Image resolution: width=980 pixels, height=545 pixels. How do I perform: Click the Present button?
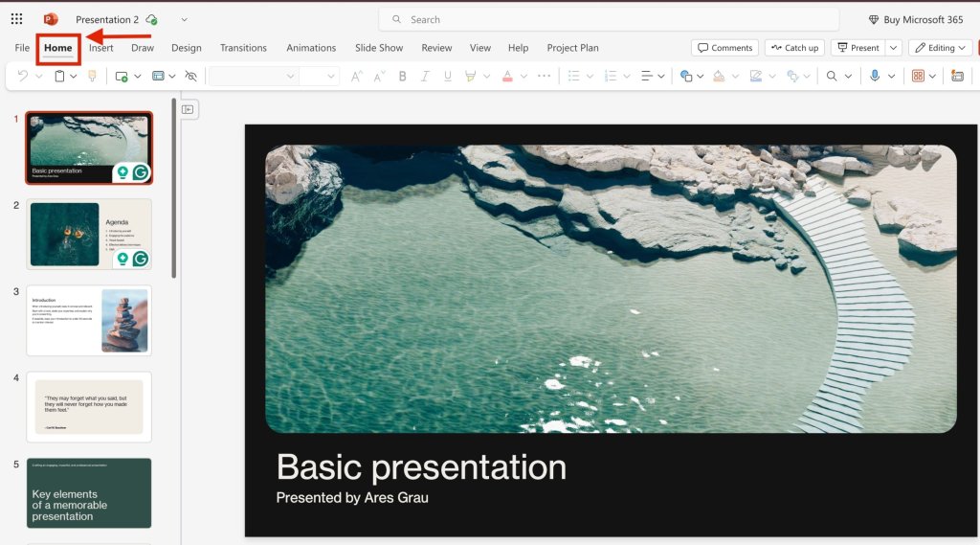point(858,48)
